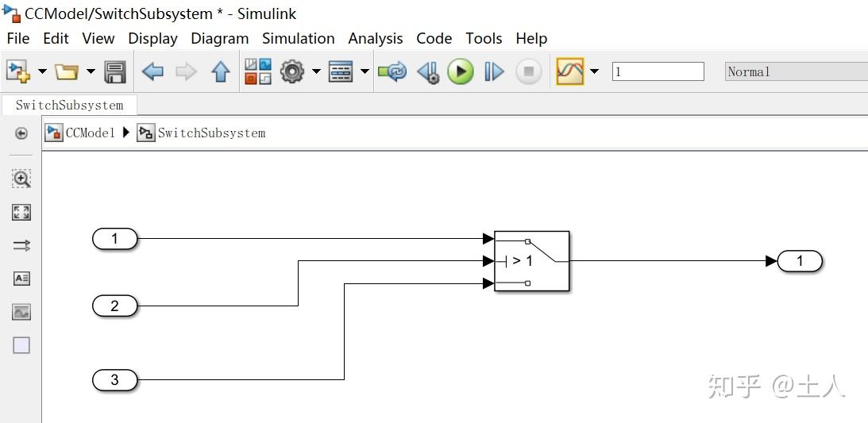Image resolution: width=868 pixels, height=423 pixels.
Task: Click the Step Forward button
Action: click(x=494, y=72)
